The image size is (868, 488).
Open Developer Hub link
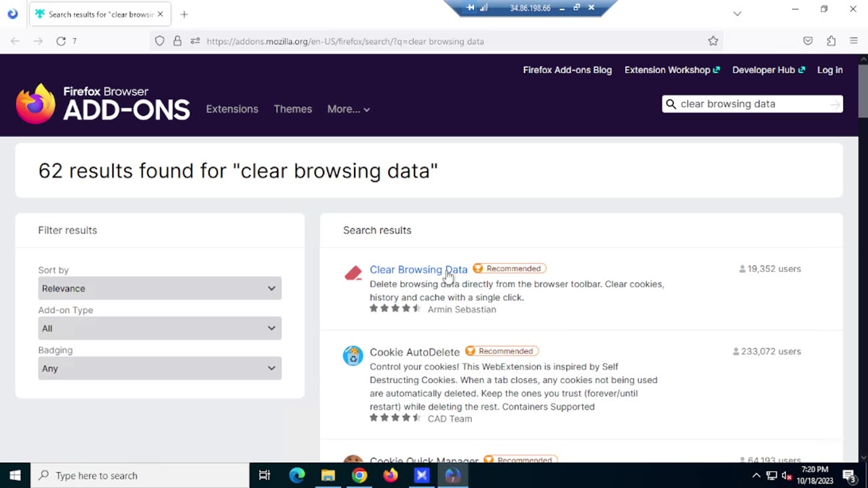(x=768, y=70)
